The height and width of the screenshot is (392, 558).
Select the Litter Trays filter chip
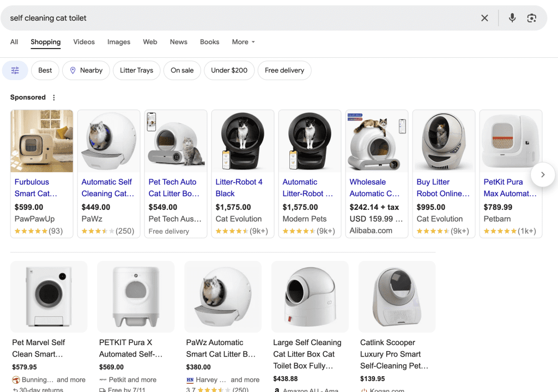[136, 70]
